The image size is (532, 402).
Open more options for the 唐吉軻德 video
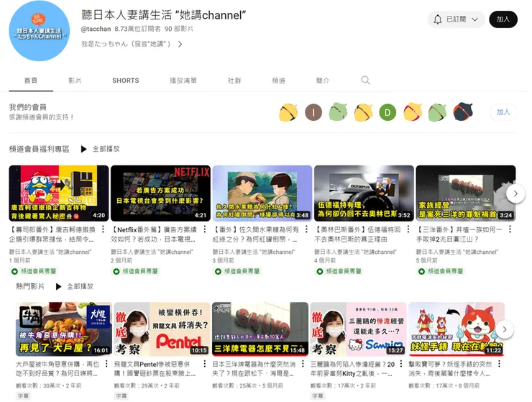pos(103,229)
